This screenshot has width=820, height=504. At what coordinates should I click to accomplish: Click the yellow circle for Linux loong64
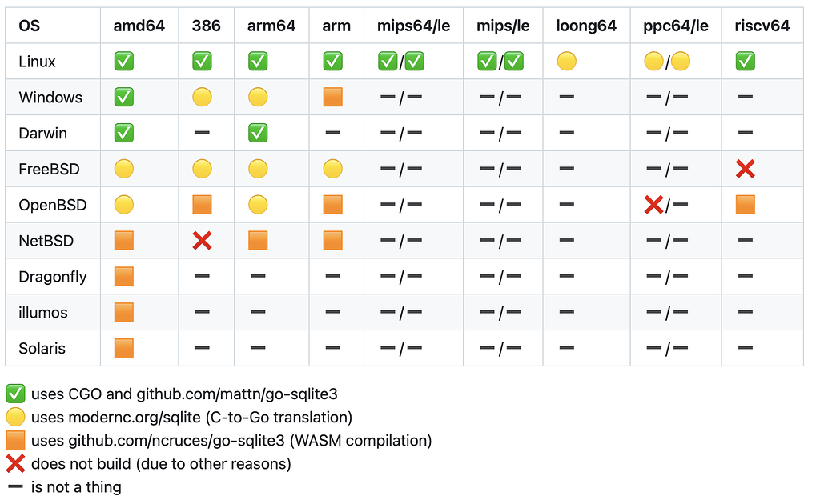pyautogui.click(x=566, y=61)
